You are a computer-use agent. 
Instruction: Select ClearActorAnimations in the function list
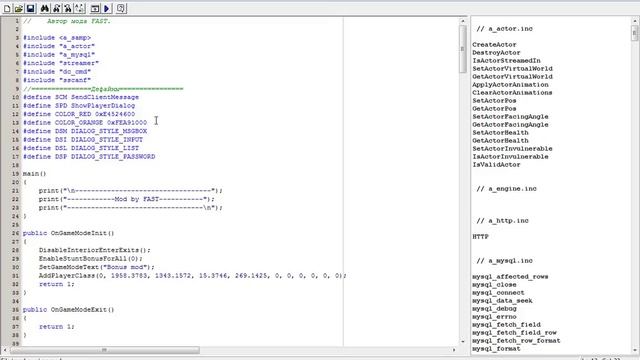click(x=512, y=93)
